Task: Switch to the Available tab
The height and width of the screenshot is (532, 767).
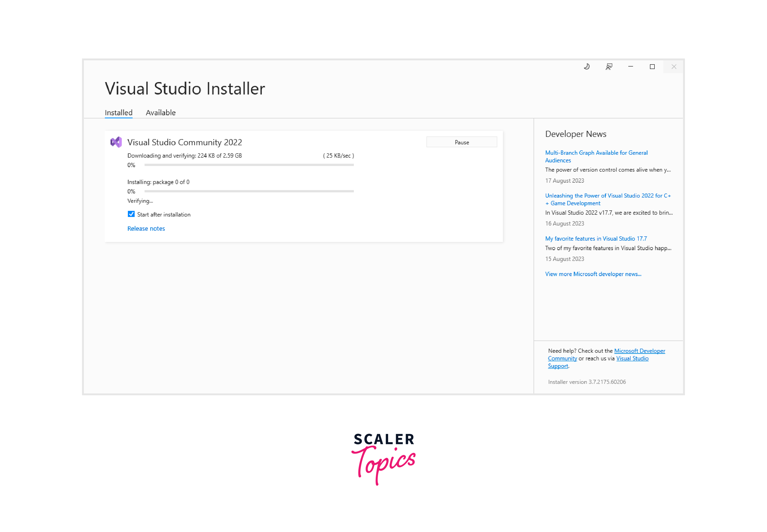Action: point(160,113)
